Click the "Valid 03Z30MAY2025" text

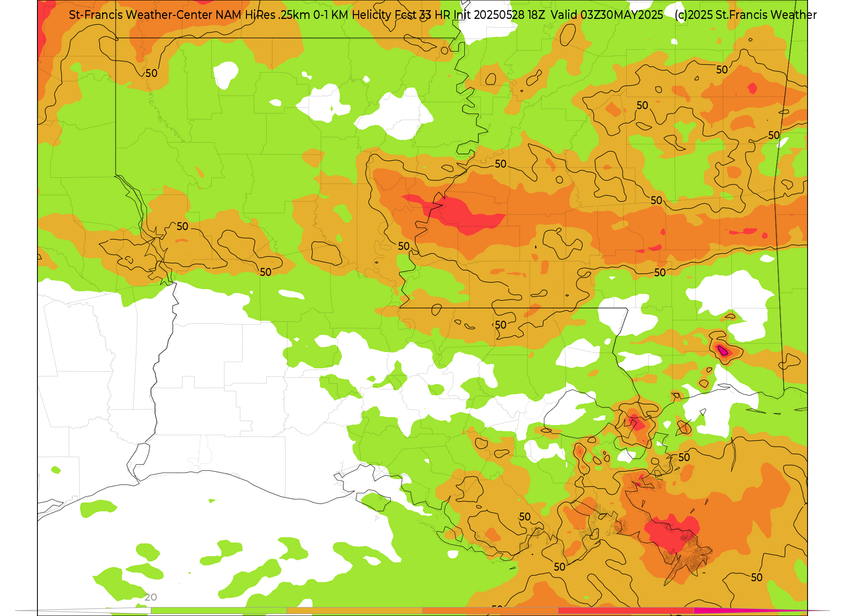point(607,15)
